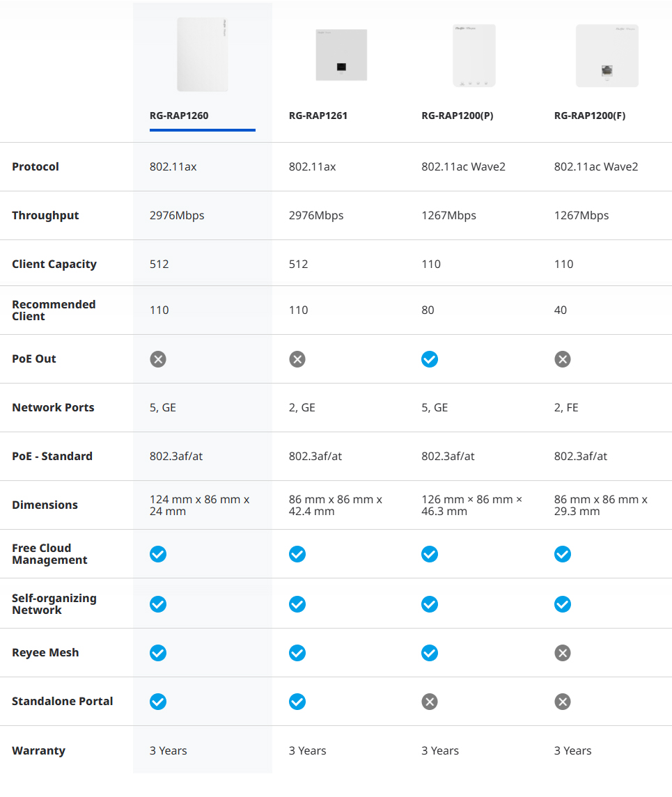Click the RG-RAP1261 product image
This screenshot has width=672, height=797.
341,55
